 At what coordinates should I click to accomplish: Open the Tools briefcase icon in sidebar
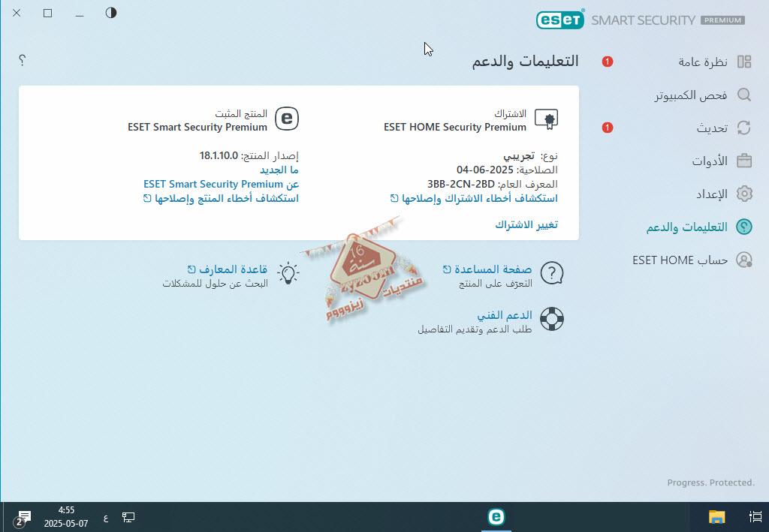click(744, 161)
